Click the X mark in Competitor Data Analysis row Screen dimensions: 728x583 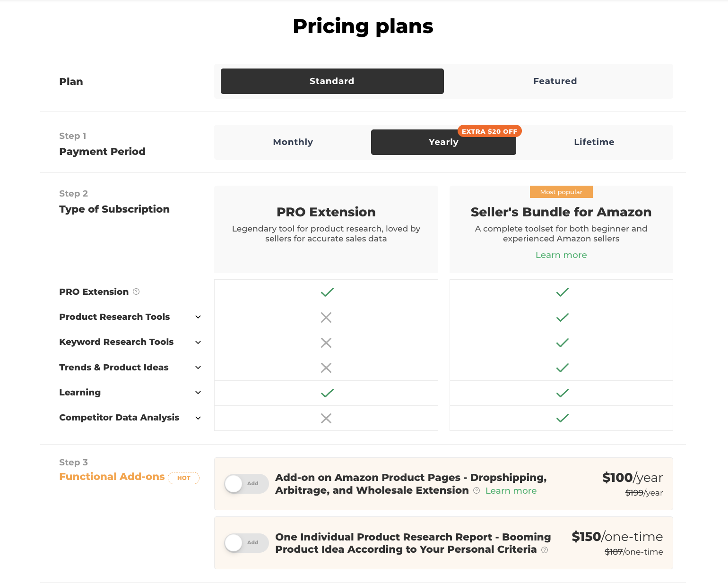click(x=326, y=418)
